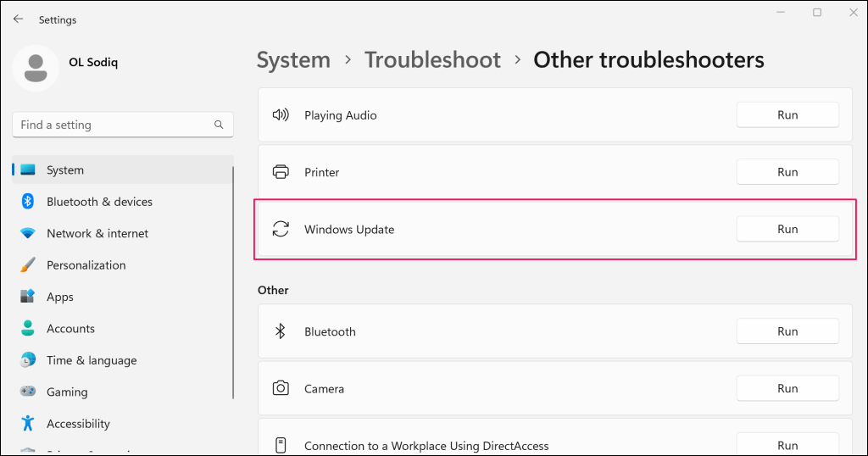Click the back arrow in Settings header
868x456 pixels.
pos(18,19)
